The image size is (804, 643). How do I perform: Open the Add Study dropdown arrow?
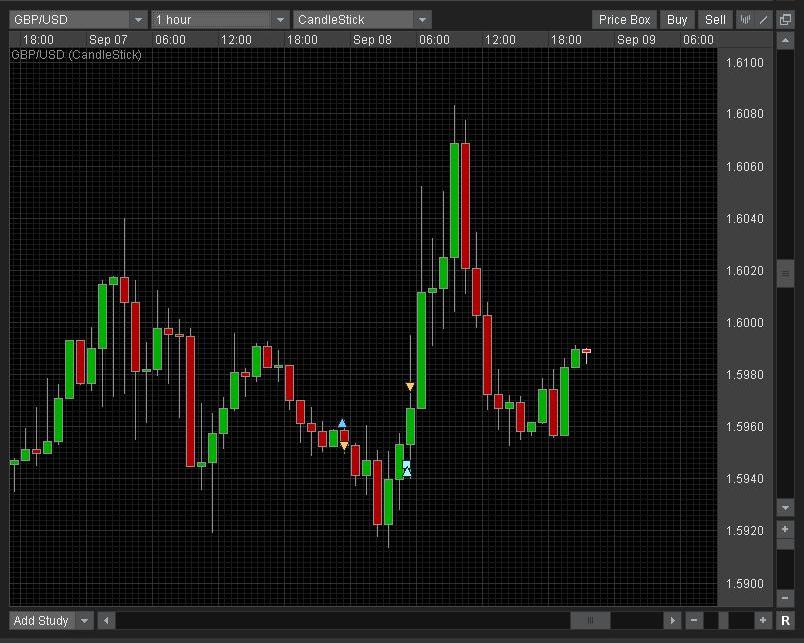click(85, 621)
